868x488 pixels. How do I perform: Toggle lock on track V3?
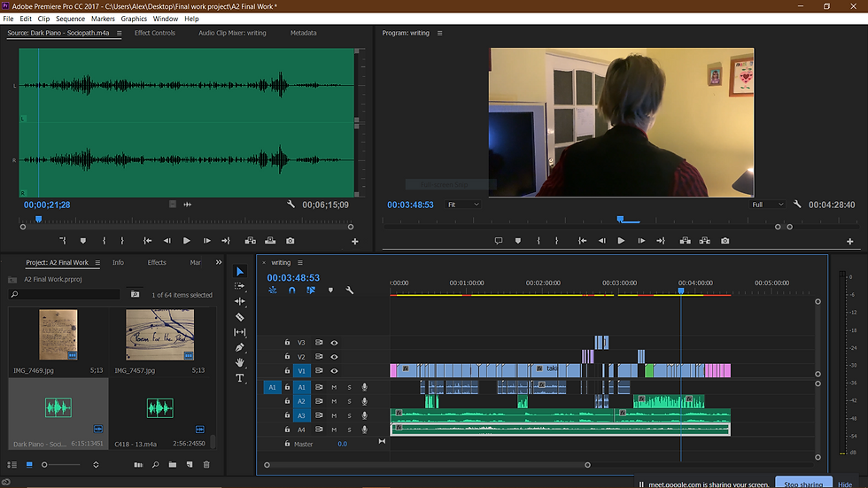click(287, 343)
